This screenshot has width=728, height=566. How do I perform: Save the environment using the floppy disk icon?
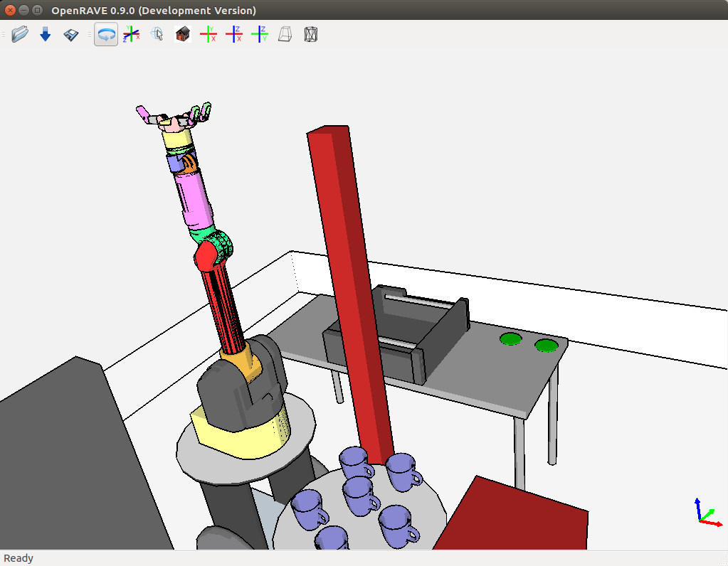[71, 34]
